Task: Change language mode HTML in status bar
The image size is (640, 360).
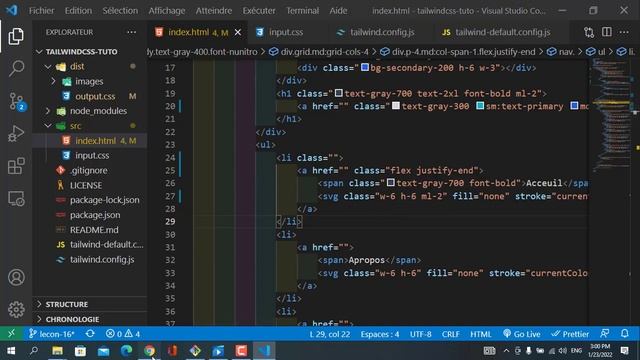Action: click(x=481, y=334)
